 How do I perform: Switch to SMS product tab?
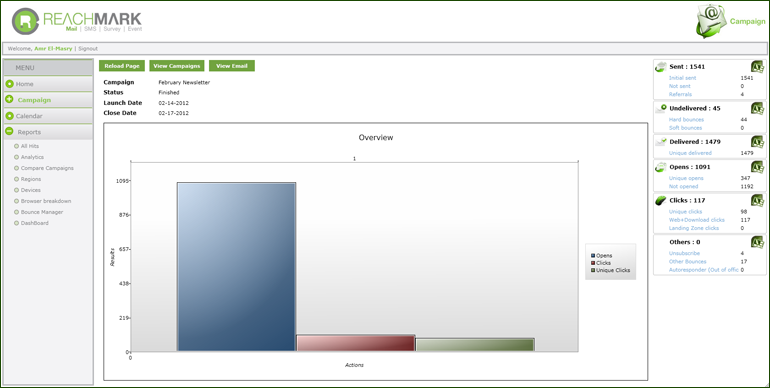(90, 29)
